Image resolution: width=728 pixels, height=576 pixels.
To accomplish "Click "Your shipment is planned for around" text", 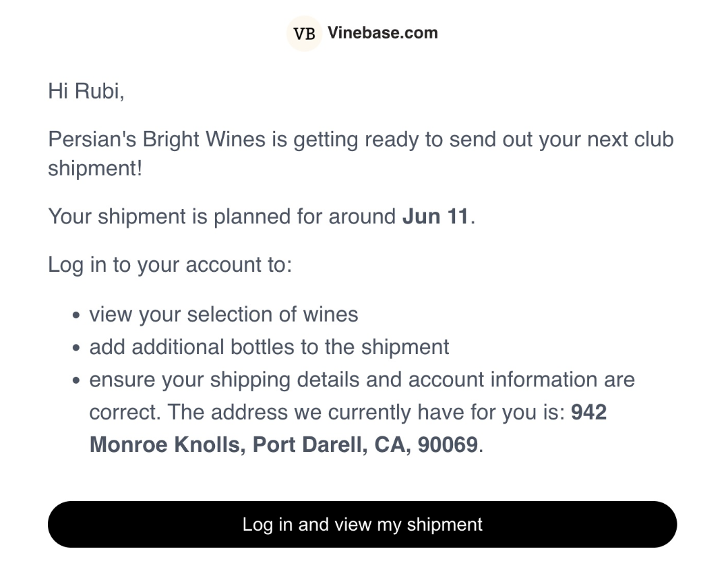I will [222, 217].
